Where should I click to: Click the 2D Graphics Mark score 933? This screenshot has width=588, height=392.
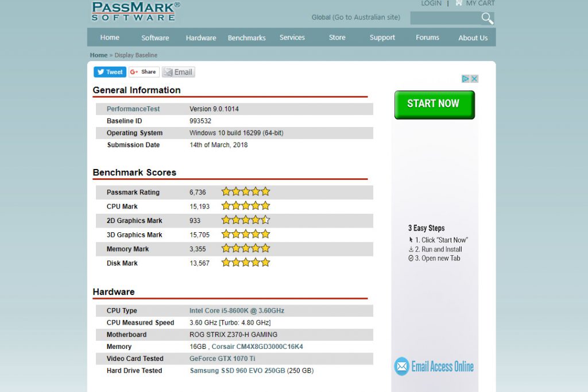(x=195, y=221)
